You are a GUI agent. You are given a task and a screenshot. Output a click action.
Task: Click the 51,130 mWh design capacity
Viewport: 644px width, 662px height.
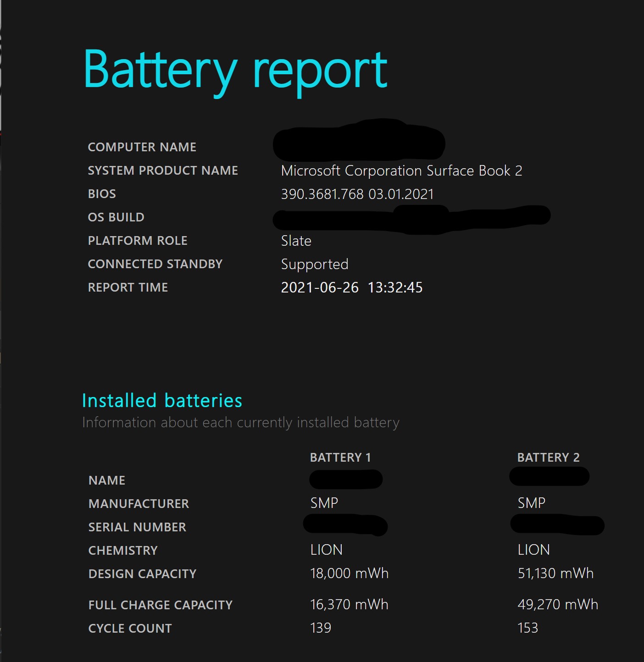pyautogui.click(x=555, y=573)
